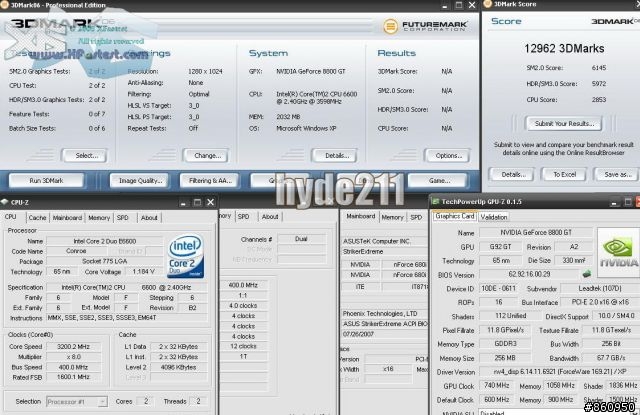This screenshot has height=415, width=640.
Task: Click the resolution value 1280 x 1024
Action: tap(205, 71)
